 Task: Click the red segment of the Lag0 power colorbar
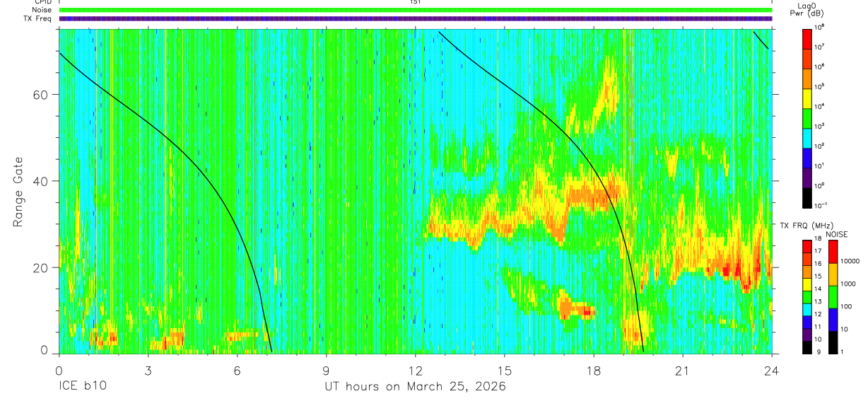click(807, 39)
